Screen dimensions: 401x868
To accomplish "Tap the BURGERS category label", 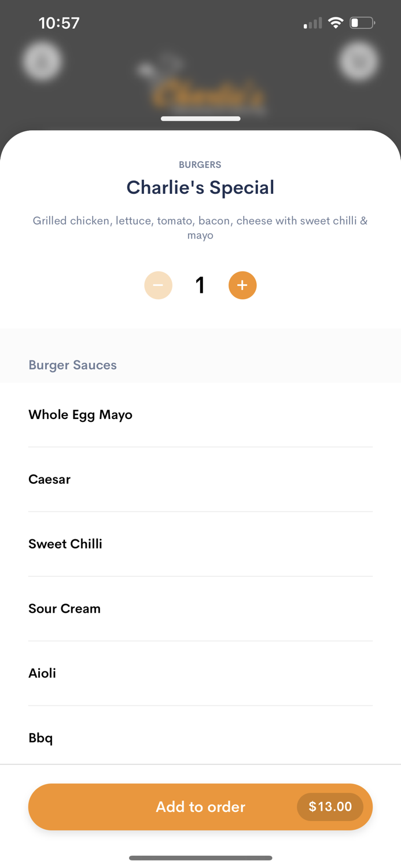I will (x=200, y=165).
